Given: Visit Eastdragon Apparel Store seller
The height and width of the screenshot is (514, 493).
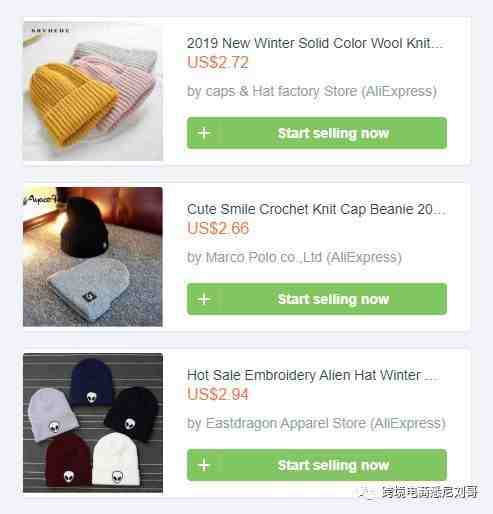Looking at the screenshot, I should click(316, 423).
